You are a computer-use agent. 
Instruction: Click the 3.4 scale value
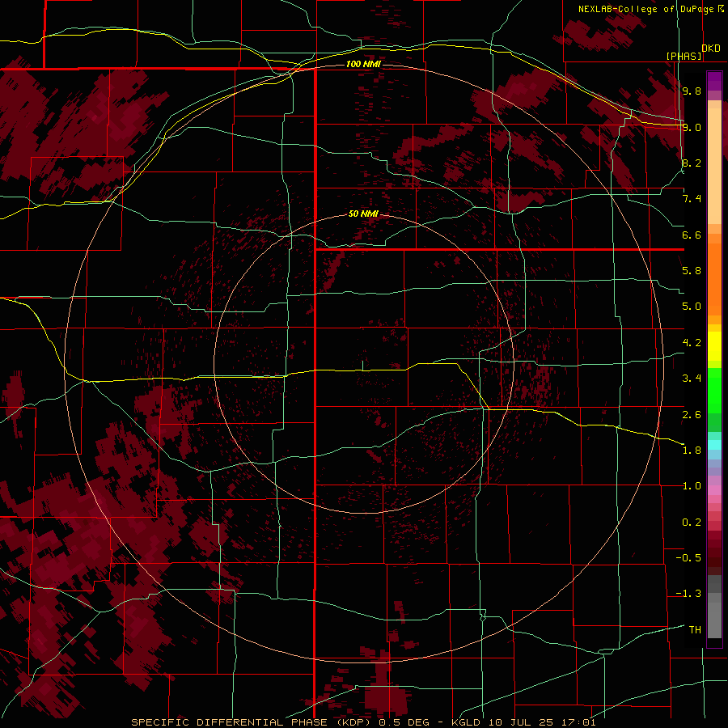point(692,379)
